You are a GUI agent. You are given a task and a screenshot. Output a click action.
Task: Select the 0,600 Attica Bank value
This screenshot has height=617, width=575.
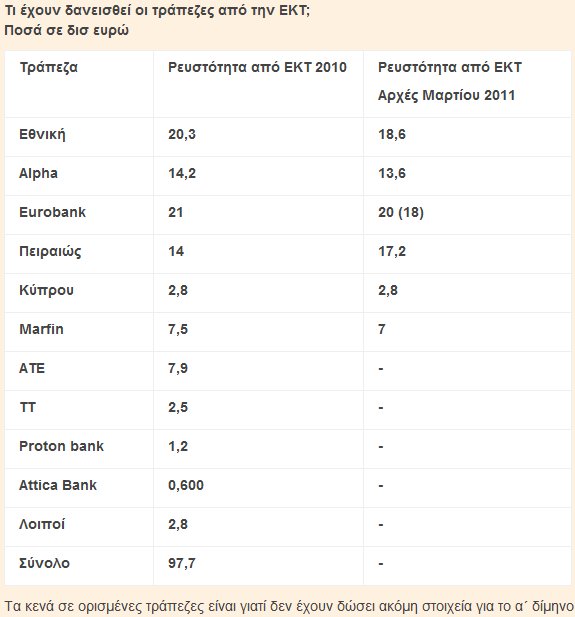pyautogui.click(x=186, y=486)
